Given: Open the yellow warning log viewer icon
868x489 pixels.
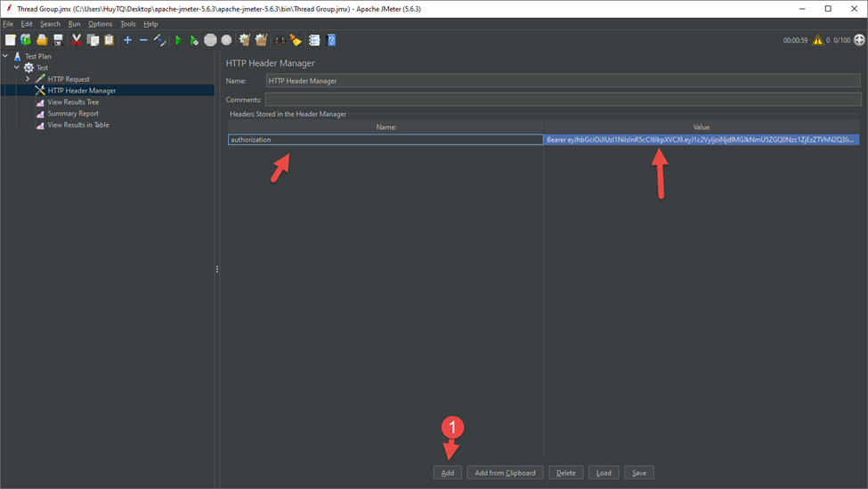Looking at the screenshot, I should coord(817,40).
